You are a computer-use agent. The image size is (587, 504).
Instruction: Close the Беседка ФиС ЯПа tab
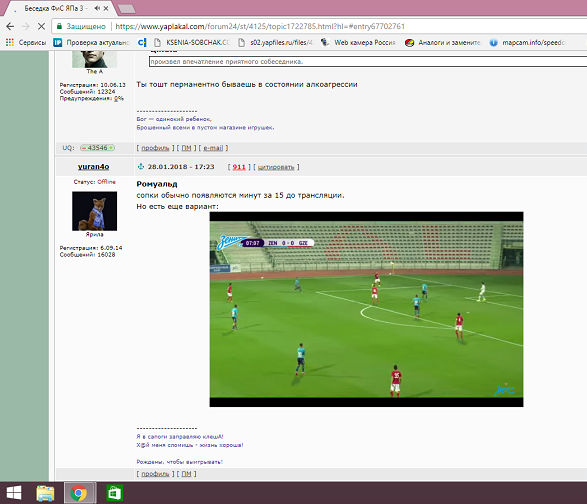[x=106, y=8]
